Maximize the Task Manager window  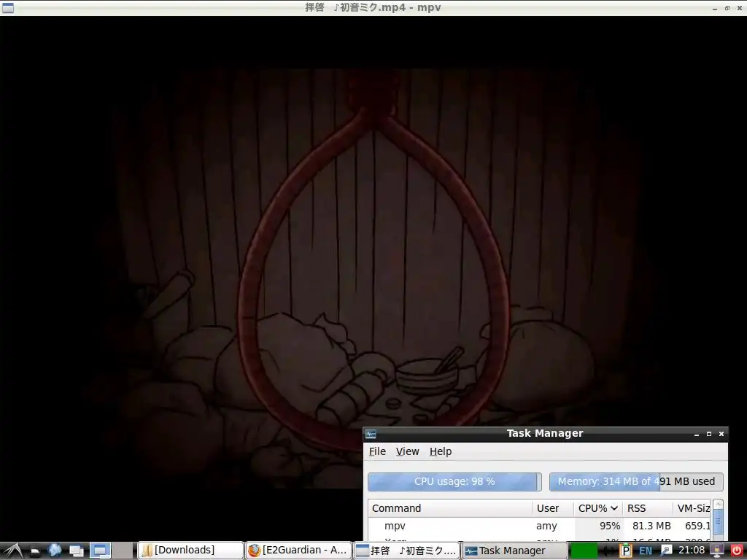[x=709, y=435]
